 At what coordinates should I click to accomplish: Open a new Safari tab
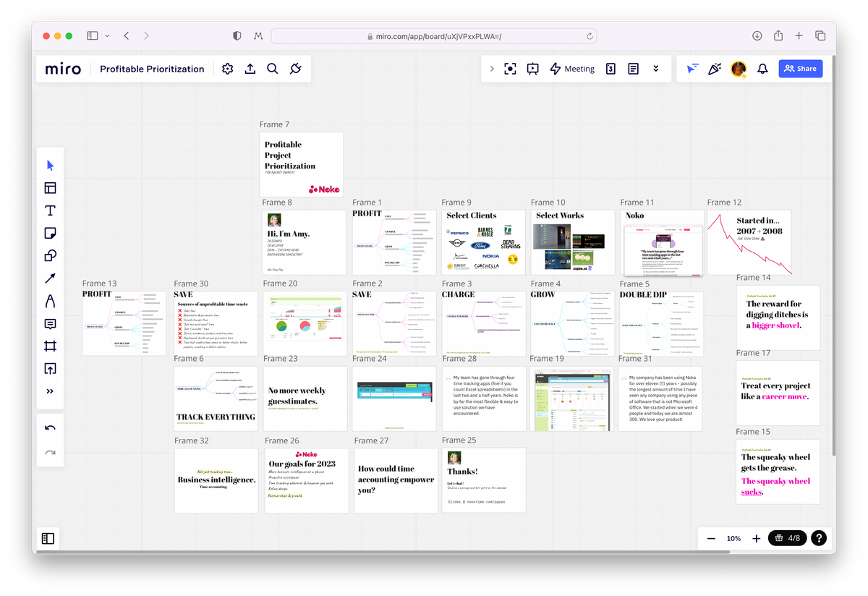(799, 35)
